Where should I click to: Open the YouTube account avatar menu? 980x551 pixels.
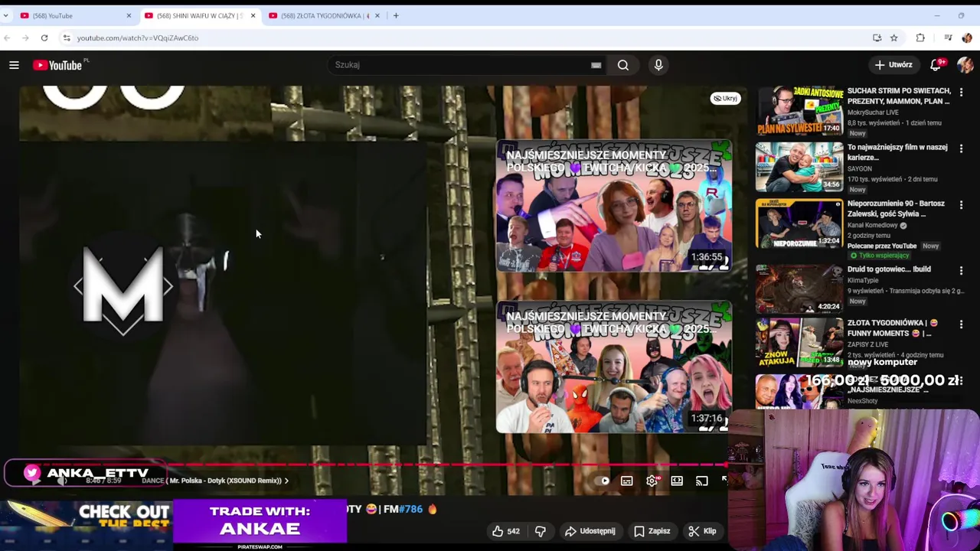click(x=965, y=65)
